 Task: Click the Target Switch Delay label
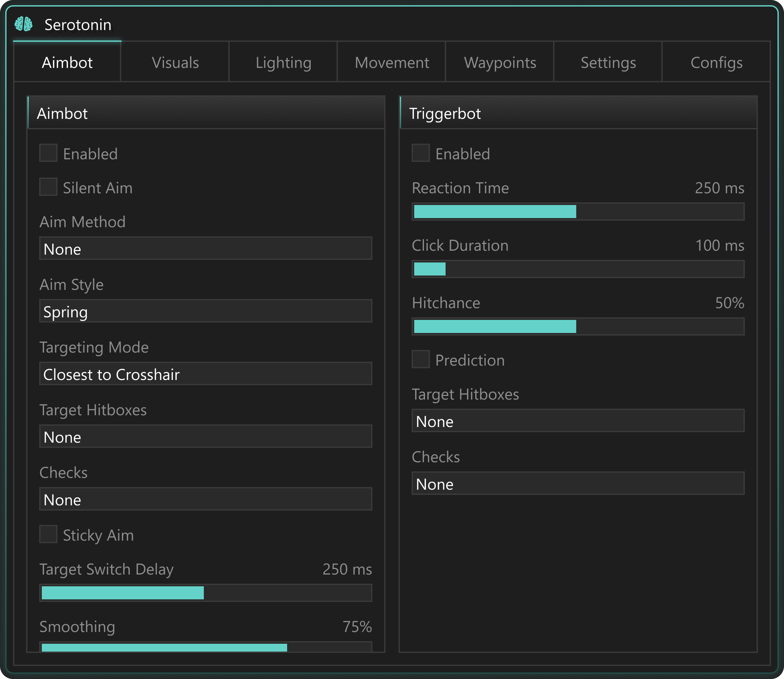106,570
